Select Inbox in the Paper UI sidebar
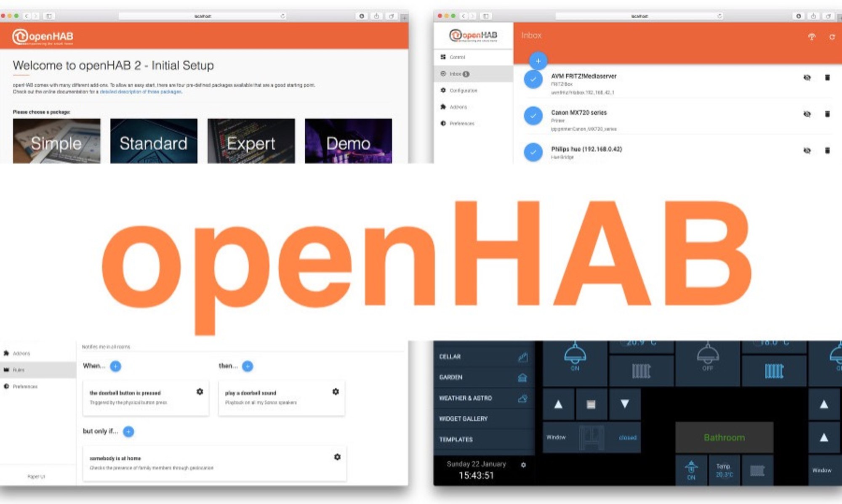This screenshot has width=842, height=504. (x=473, y=74)
